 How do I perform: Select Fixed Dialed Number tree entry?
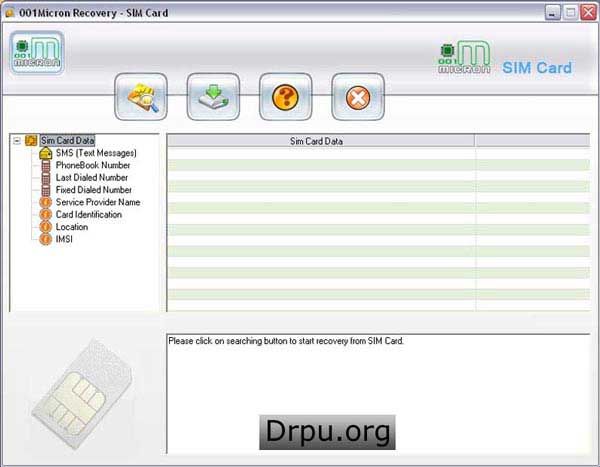click(x=94, y=190)
